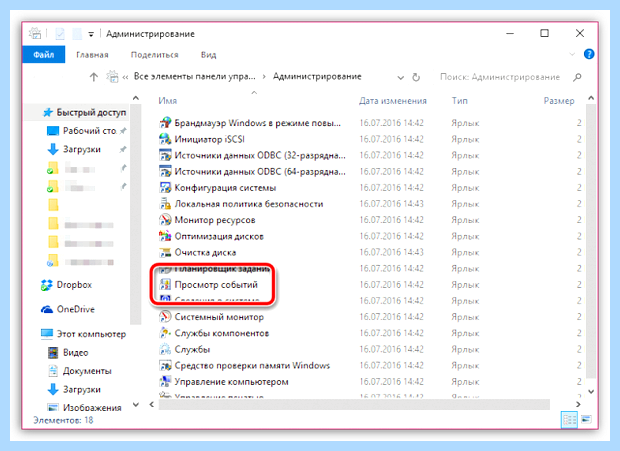Click the Очистка диска icon

click(165, 253)
